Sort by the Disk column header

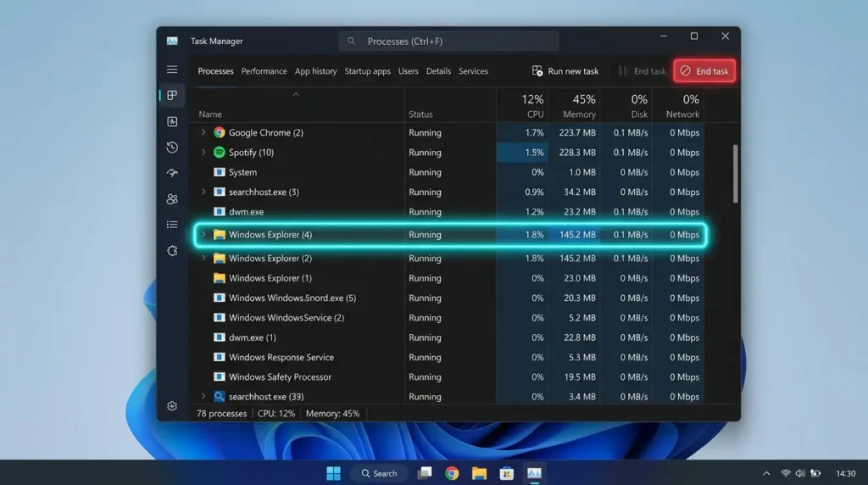[626, 106]
